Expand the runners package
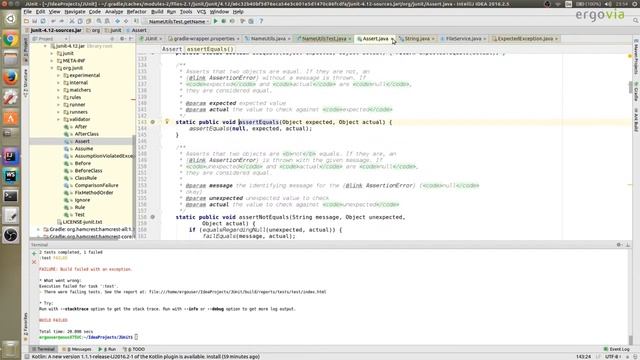The image size is (640, 360). pyautogui.click(x=59, y=112)
